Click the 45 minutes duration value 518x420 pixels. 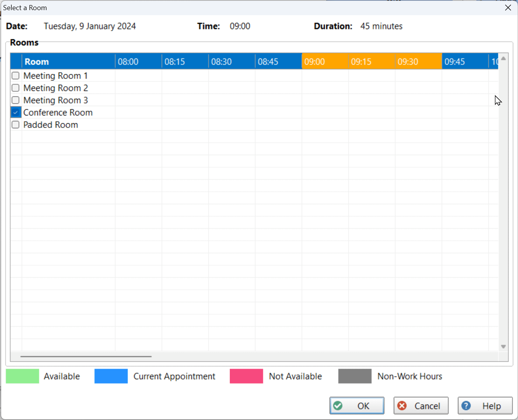pyautogui.click(x=381, y=26)
